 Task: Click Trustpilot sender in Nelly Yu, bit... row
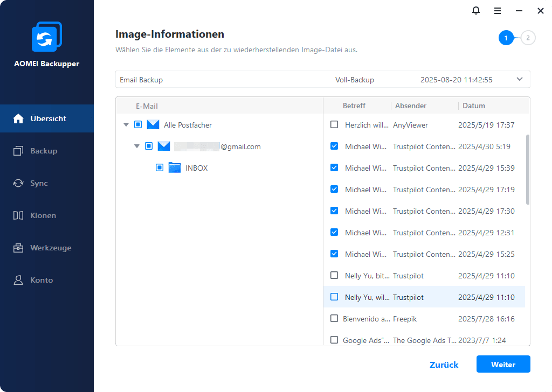pyautogui.click(x=408, y=276)
